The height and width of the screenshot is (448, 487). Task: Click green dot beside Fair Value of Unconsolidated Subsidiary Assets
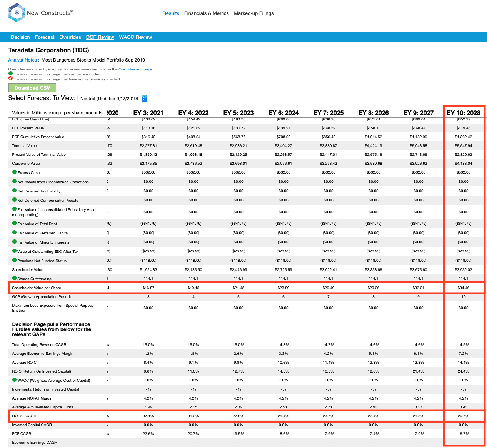click(x=15, y=209)
